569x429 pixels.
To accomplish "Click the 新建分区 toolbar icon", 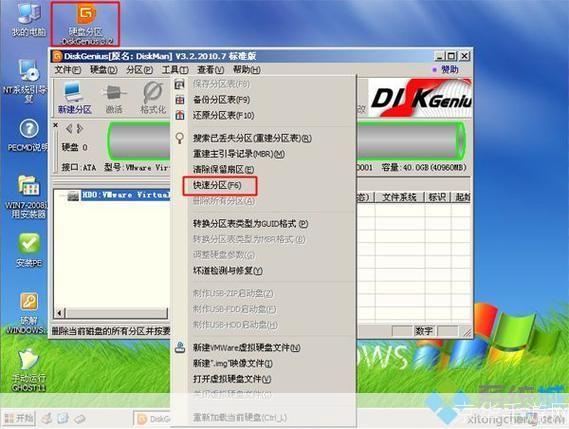I will (74, 98).
